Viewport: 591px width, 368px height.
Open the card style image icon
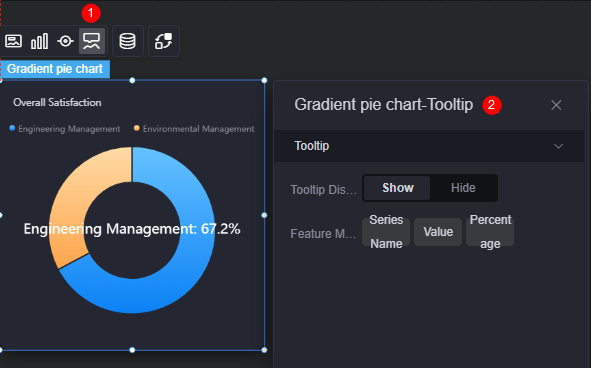[x=13, y=41]
